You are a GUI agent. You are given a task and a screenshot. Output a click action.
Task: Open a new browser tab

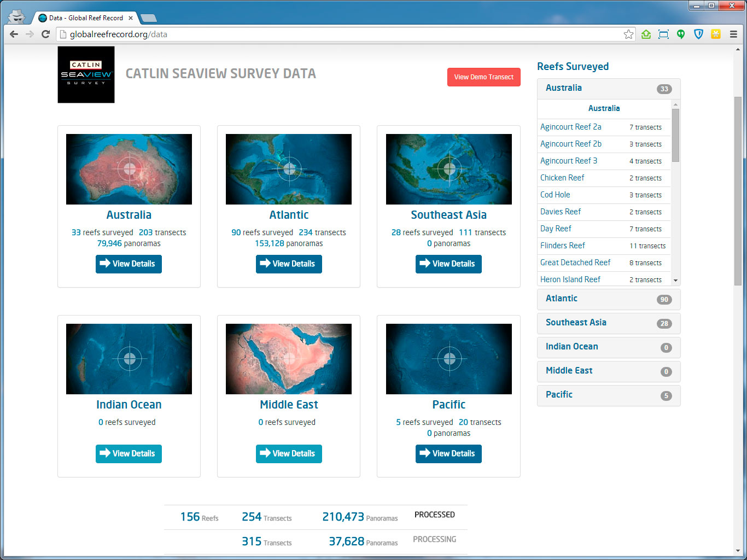pyautogui.click(x=148, y=18)
